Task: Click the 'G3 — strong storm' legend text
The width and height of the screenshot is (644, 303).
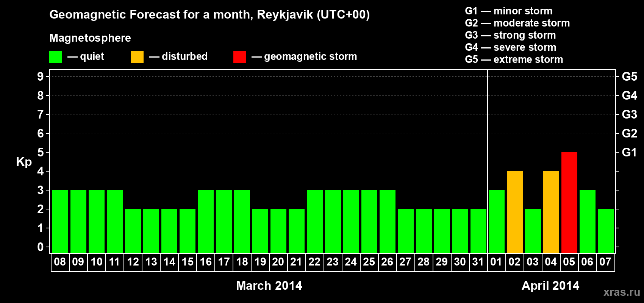Action: point(510,35)
